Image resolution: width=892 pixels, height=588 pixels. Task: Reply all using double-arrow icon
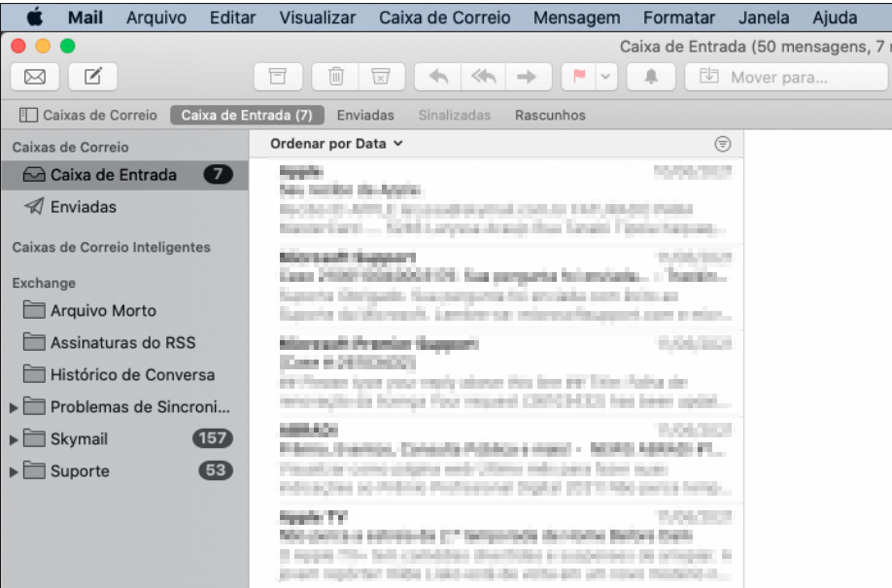(x=483, y=76)
